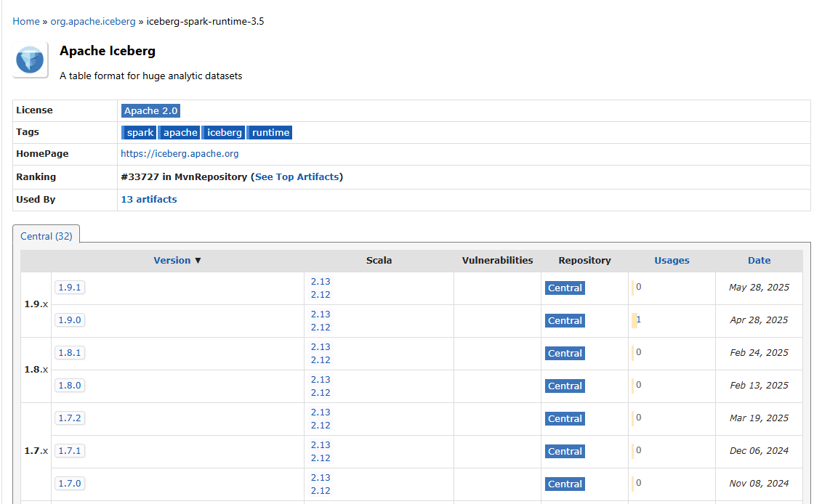Click the Mar 19, 2025 date cell

[759, 418]
